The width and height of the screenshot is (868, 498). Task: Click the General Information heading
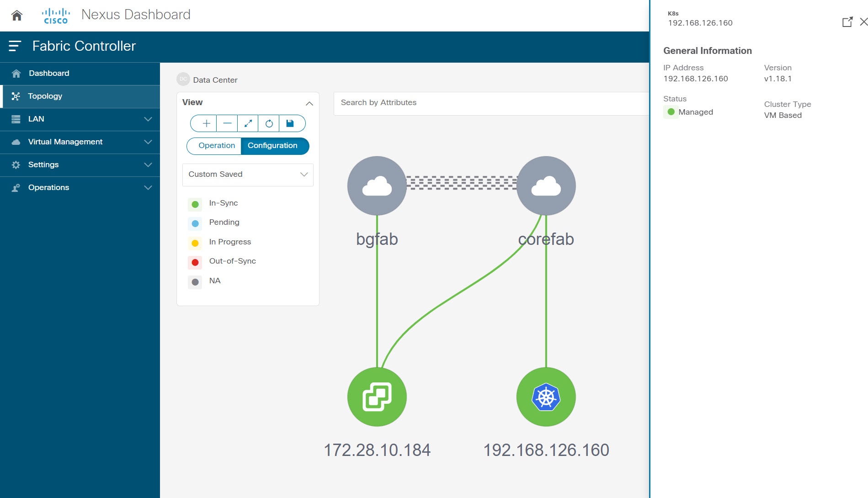708,51
